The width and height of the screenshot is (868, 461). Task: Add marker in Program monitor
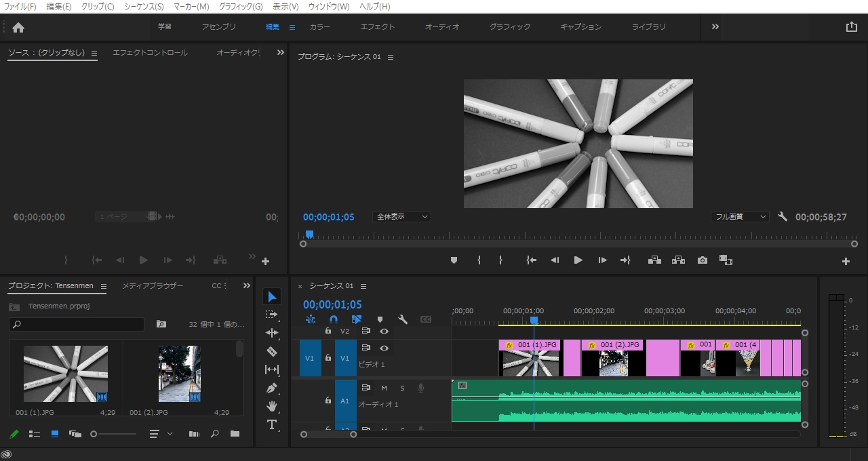click(454, 260)
